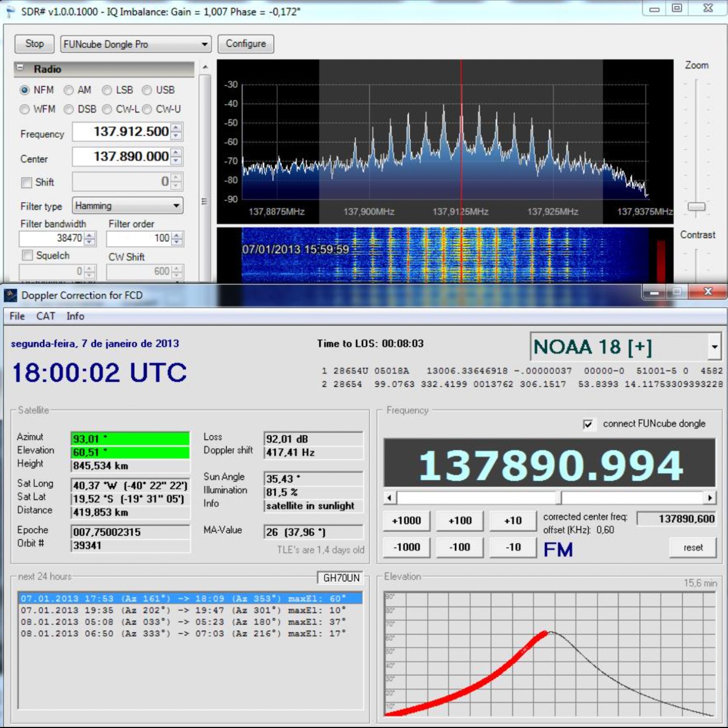Viewport: 728px width, 728px height.
Task: Click frequency slider left arrow
Action: pyautogui.click(x=389, y=498)
